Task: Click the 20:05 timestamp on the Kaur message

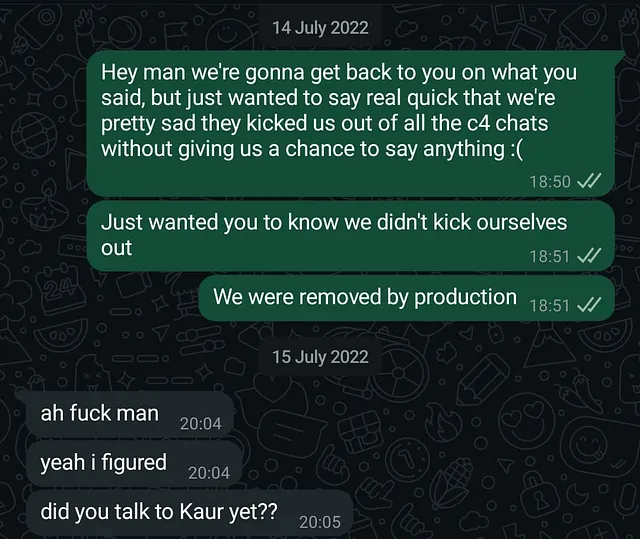Action: point(319,521)
